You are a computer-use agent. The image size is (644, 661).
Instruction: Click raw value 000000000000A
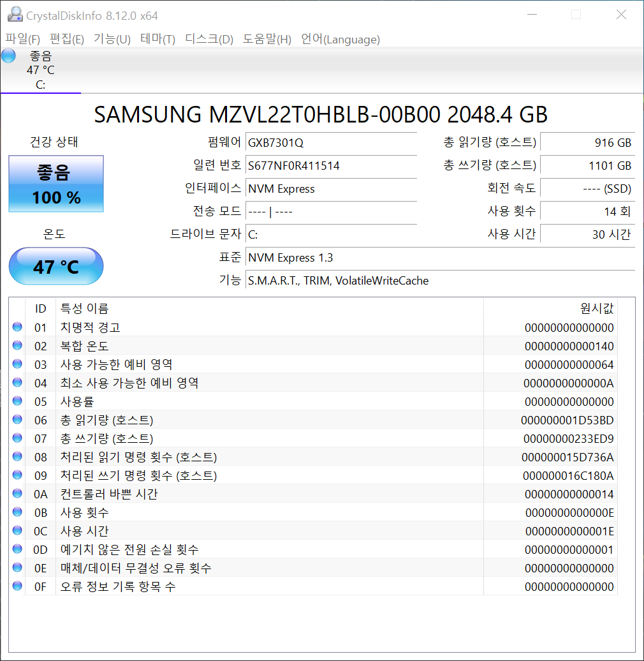[569, 383]
